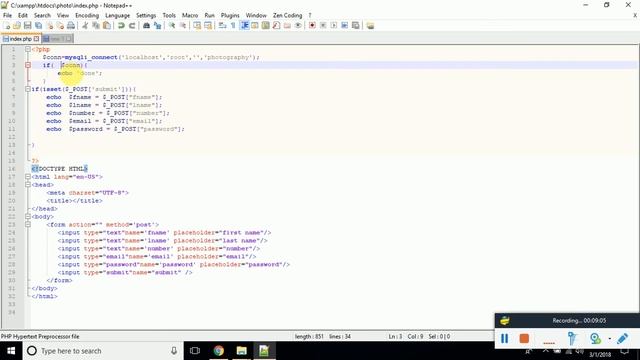Open the Document Map panel icon
This screenshot has width=640, height=360.
pyautogui.click(x=265, y=26)
